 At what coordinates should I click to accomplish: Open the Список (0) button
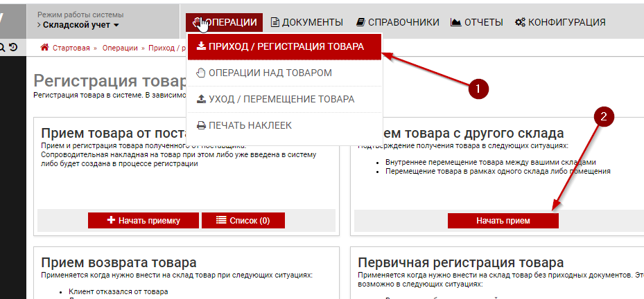pyautogui.click(x=243, y=220)
